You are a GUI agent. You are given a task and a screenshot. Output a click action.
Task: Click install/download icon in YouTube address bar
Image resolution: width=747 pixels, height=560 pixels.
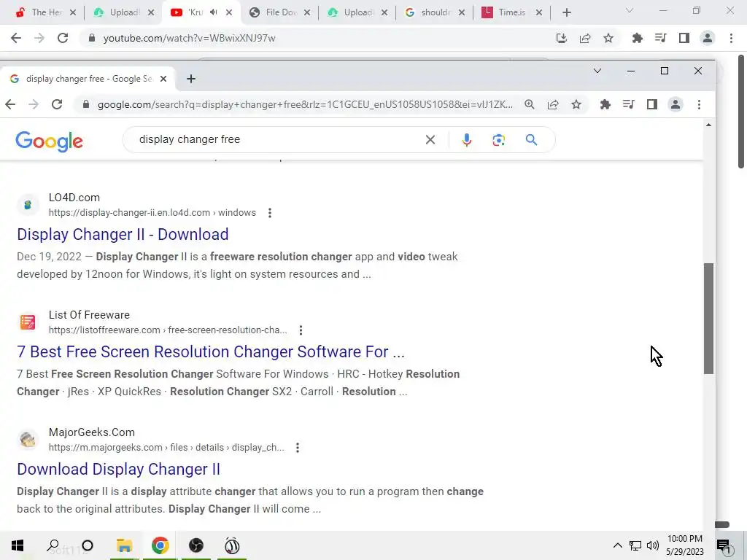(x=562, y=38)
